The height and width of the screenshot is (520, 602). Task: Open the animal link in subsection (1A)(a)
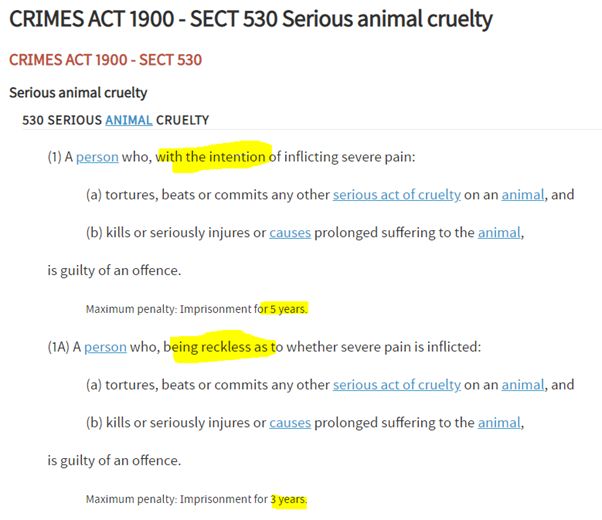pyautogui.click(x=523, y=385)
